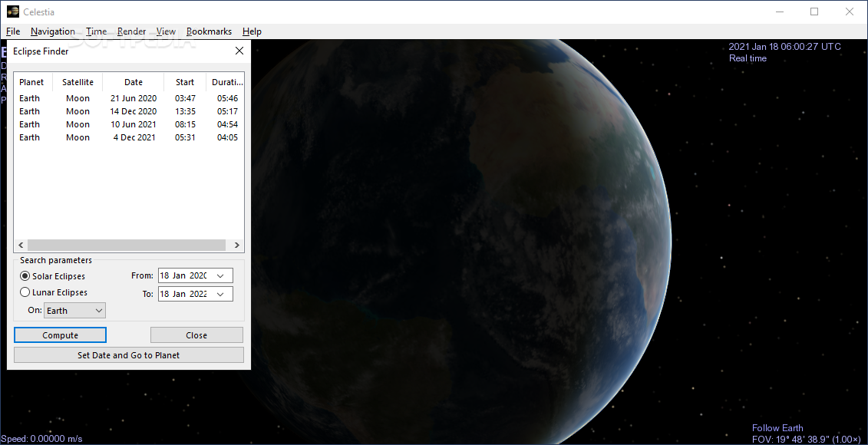Click the Celestia app icon in title bar
Viewport: 868px width, 445px height.
coord(13,12)
